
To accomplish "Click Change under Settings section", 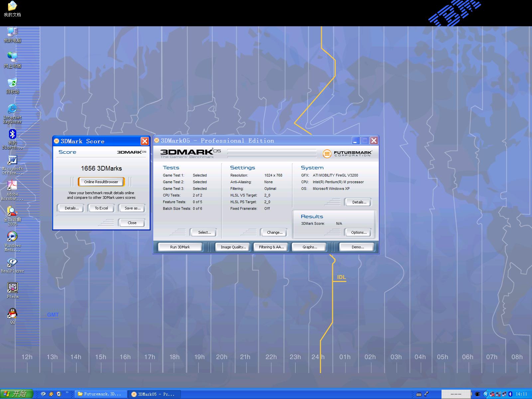I will [275, 232].
